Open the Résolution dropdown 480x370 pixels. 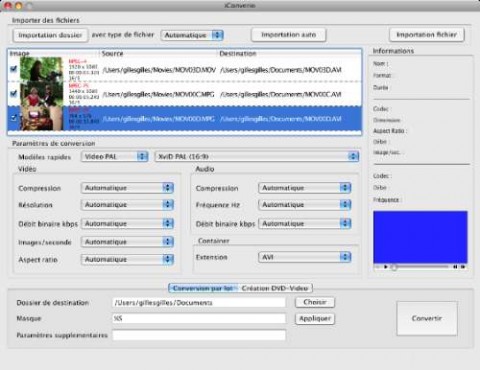[127, 204]
